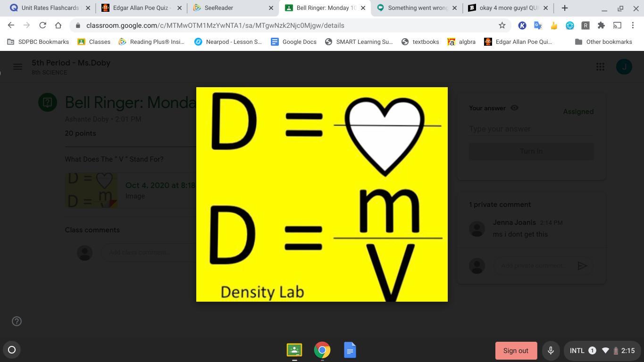644x362 pixels.
Task: Close the Edgar Allan Poe Quiz tab
Action: 179,8
